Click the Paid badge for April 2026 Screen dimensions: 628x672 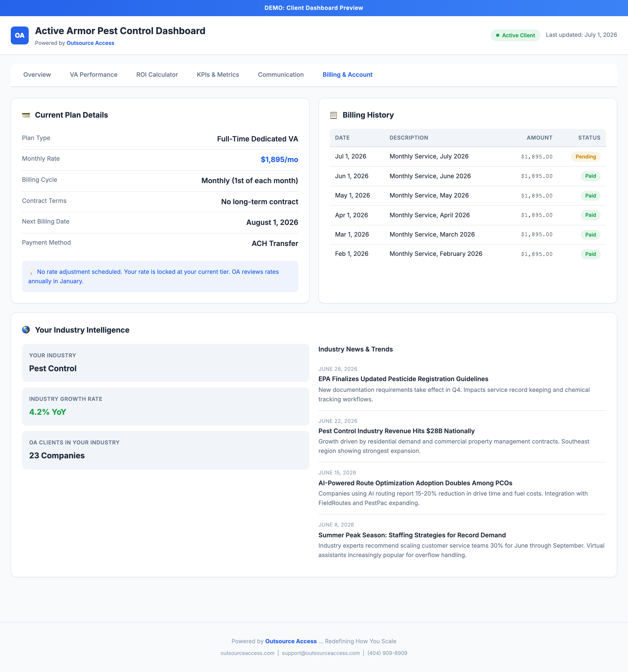point(591,215)
